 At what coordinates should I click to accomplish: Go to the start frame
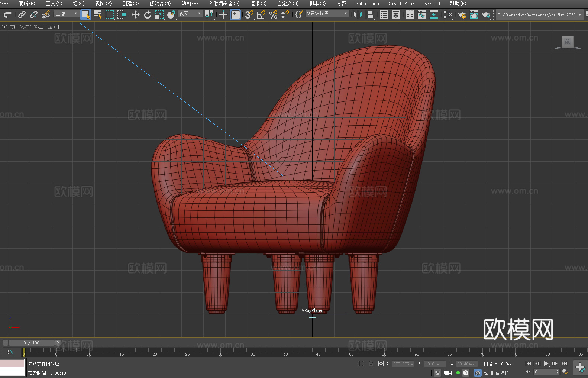click(x=528, y=364)
